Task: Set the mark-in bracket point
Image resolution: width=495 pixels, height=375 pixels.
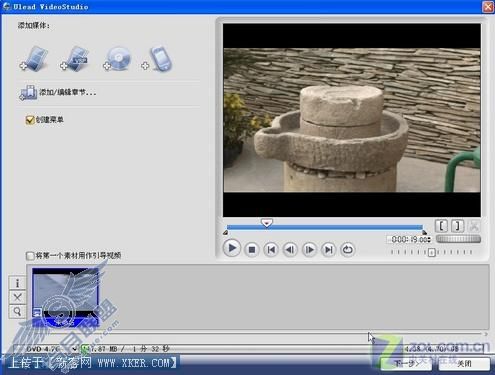Action: pyautogui.click(x=441, y=226)
